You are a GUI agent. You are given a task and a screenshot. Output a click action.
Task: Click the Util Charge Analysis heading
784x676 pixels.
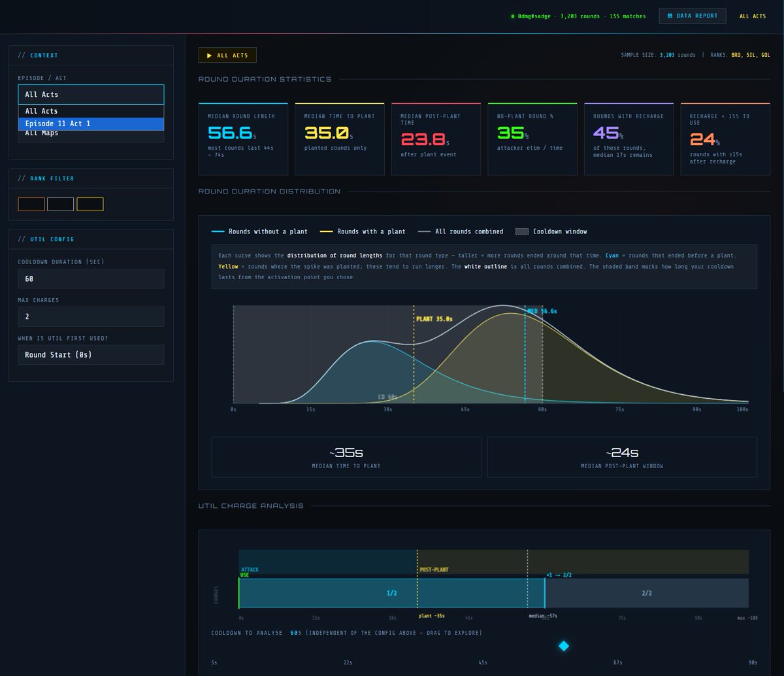pos(251,506)
